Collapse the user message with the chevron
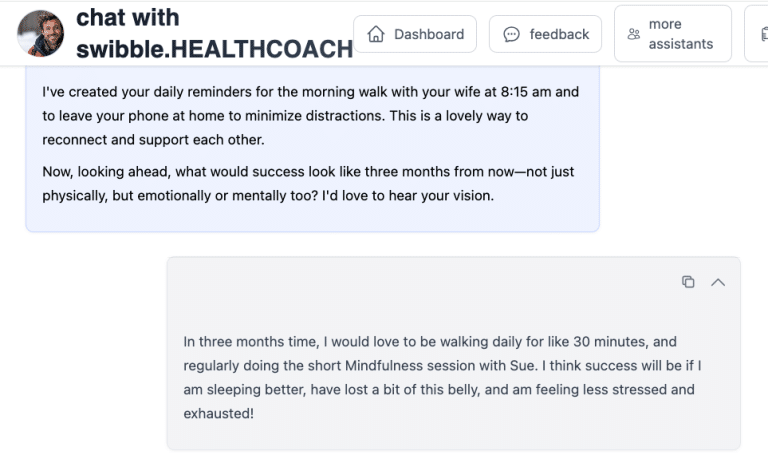Screen dimensions: 768x467 (x=717, y=282)
